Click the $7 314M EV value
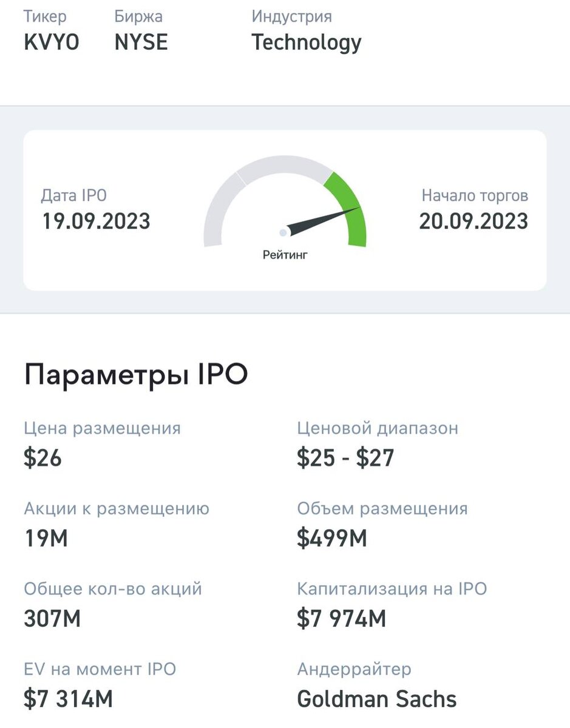 tap(69, 699)
